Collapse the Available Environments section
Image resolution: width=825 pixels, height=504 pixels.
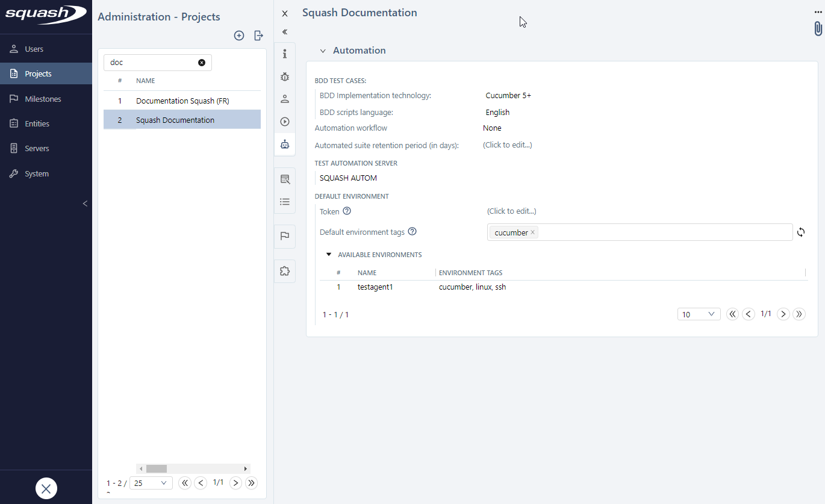(x=329, y=255)
